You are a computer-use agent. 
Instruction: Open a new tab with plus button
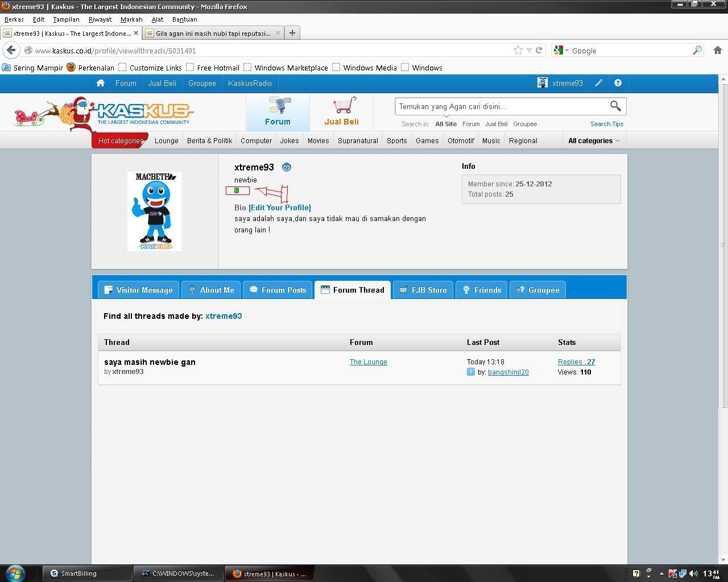click(x=292, y=33)
